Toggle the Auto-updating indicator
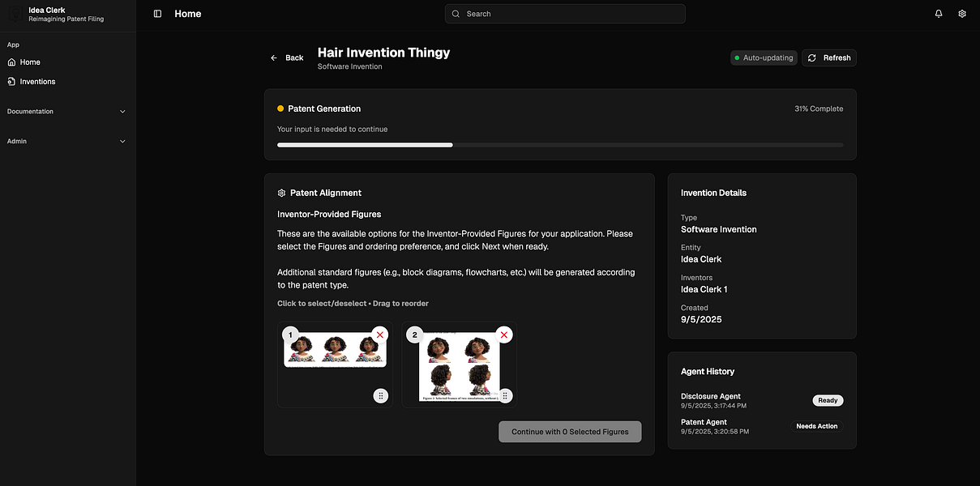 pyautogui.click(x=764, y=58)
